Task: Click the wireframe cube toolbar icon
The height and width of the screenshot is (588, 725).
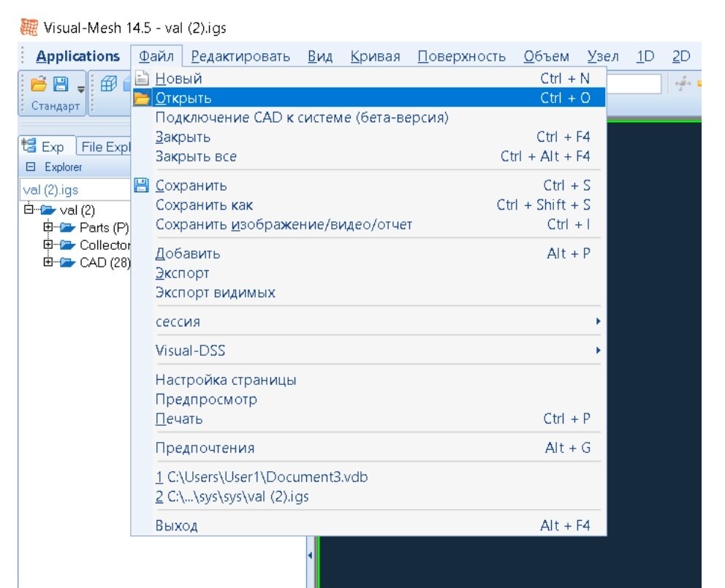Action: coord(109,84)
